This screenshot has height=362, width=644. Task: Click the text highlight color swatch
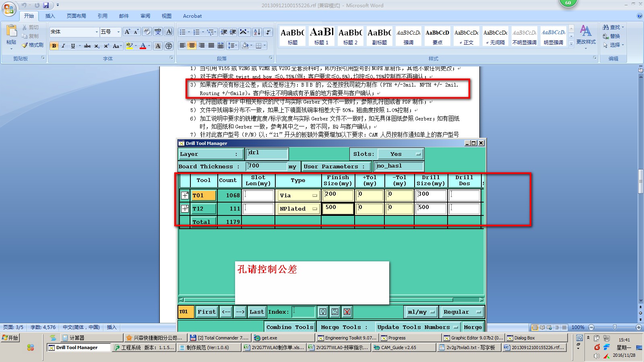[129, 46]
